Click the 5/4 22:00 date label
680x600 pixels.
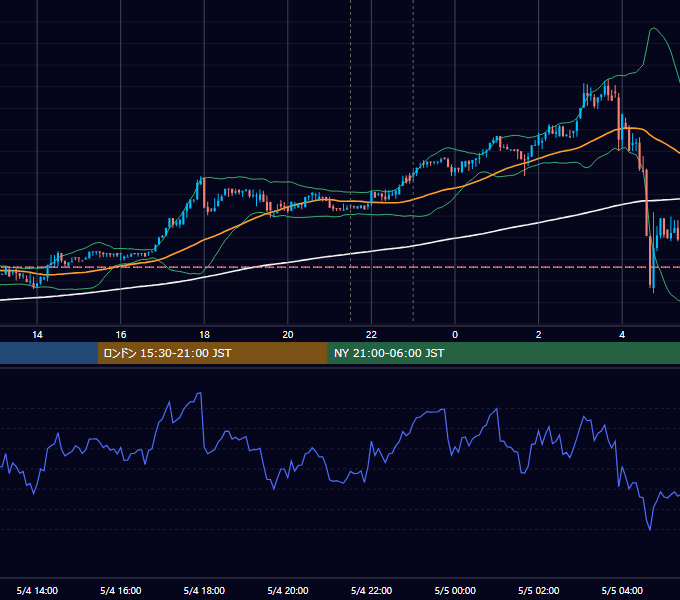click(x=371, y=590)
